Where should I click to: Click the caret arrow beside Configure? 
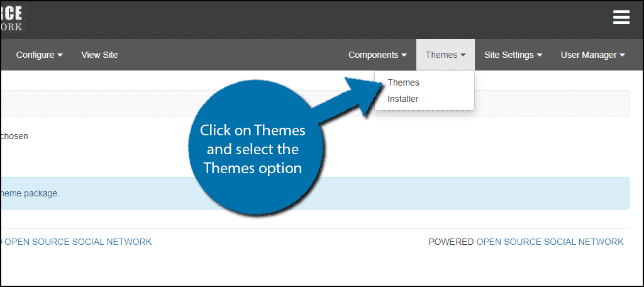(x=60, y=55)
